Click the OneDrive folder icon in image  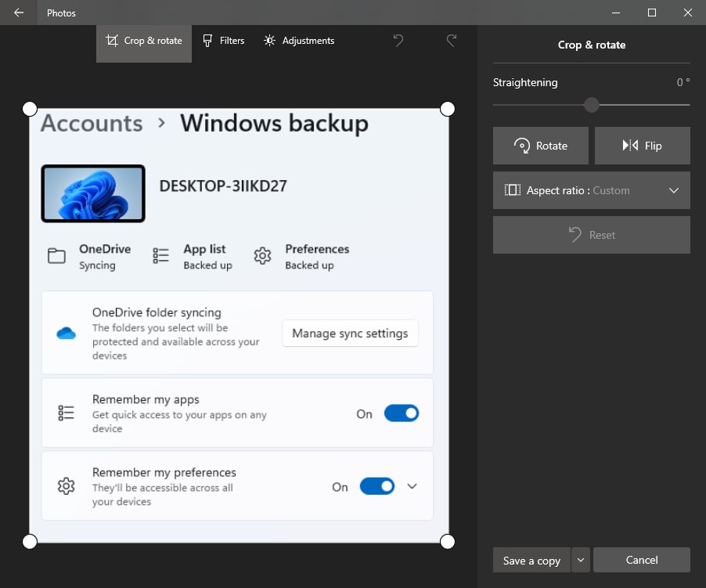pos(56,256)
